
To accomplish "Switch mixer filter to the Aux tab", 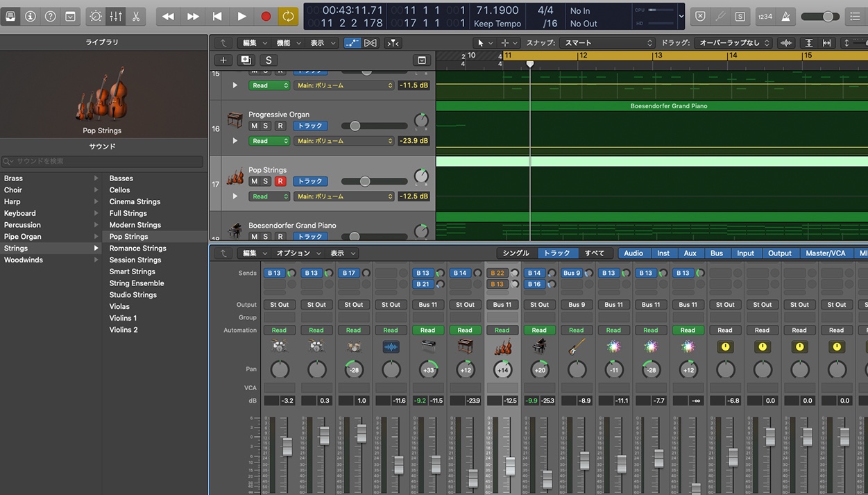I will point(690,253).
